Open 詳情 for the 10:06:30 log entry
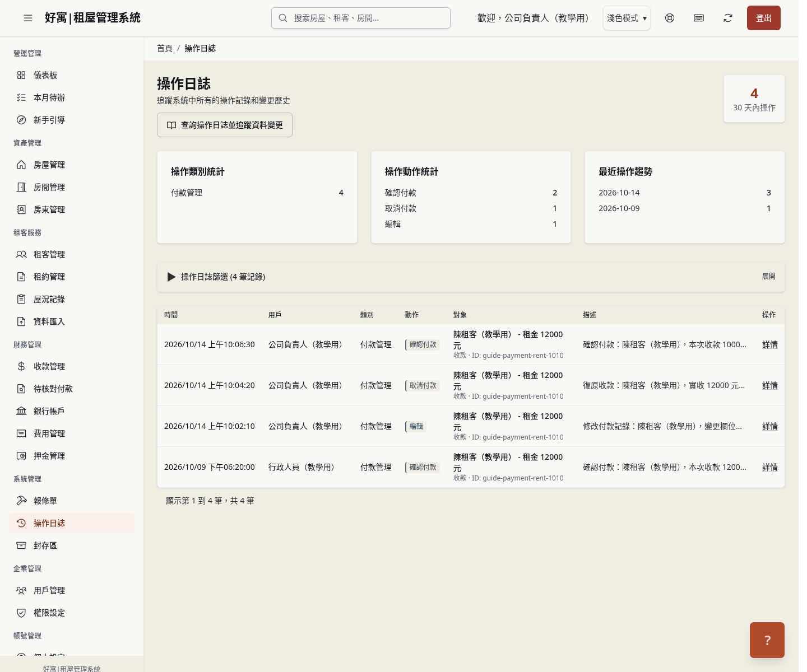This screenshot has height=672, width=807. (x=770, y=345)
